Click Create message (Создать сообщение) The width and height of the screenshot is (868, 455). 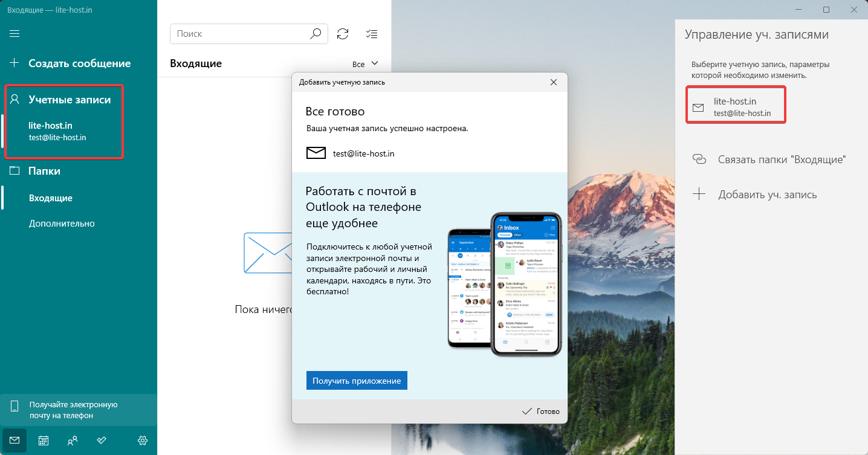(79, 63)
